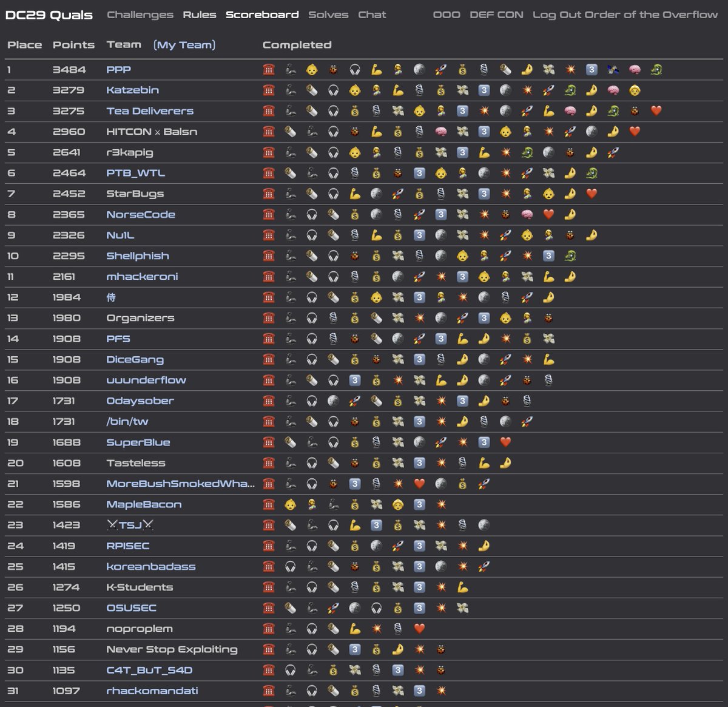Open the Rules page
This screenshot has height=707, width=728.
tap(200, 15)
